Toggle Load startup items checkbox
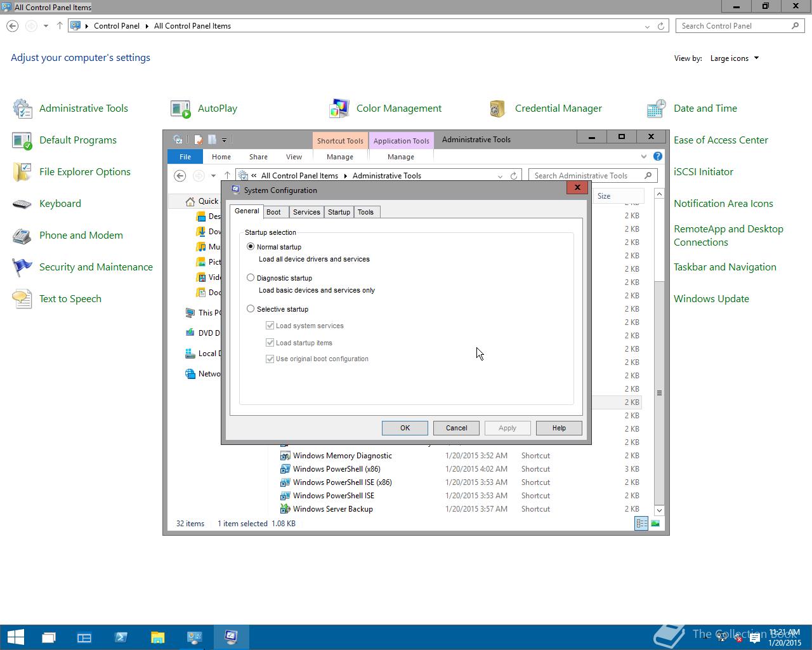The width and height of the screenshot is (812, 650). point(270,343)
